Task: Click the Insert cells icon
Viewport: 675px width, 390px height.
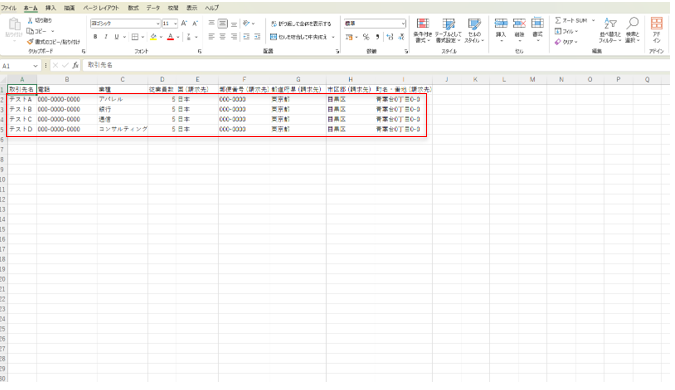Action: click(x=501, y=23)
